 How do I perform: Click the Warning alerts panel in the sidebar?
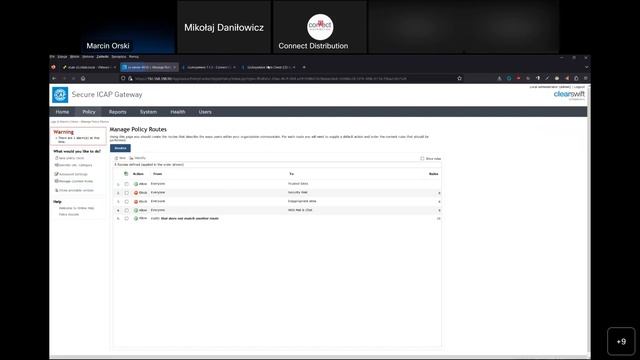click(78, 136)
